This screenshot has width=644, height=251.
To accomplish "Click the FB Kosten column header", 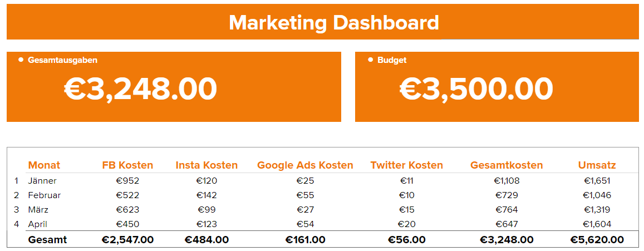I will (127, 165).
